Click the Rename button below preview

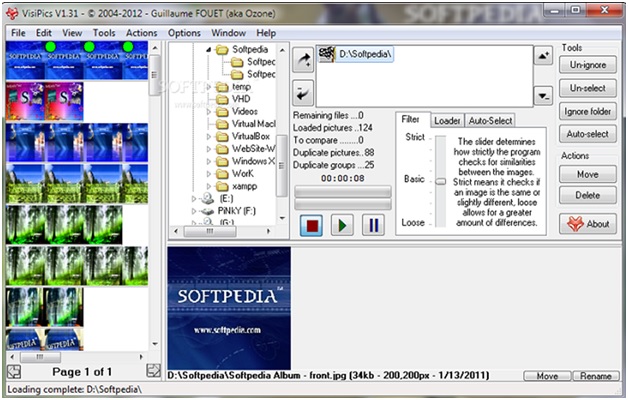pyautogui.click(x=593, y=376)
